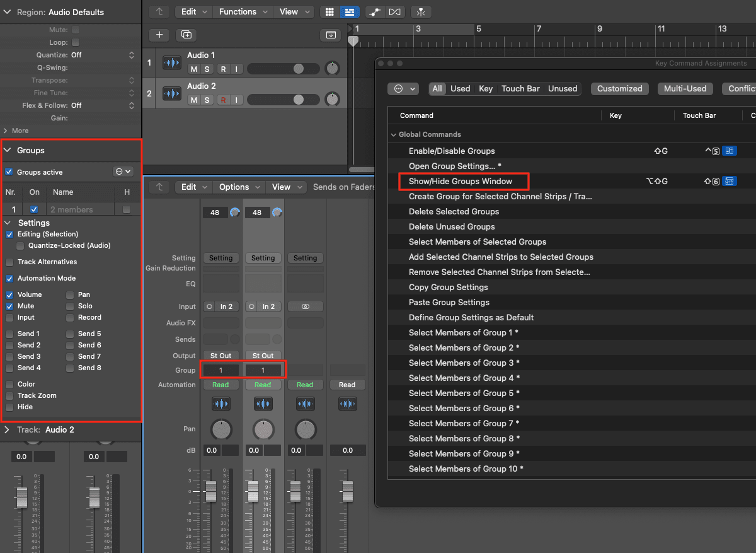
Task: Switch to the Tracks view icon
Action: click(349, 12)
